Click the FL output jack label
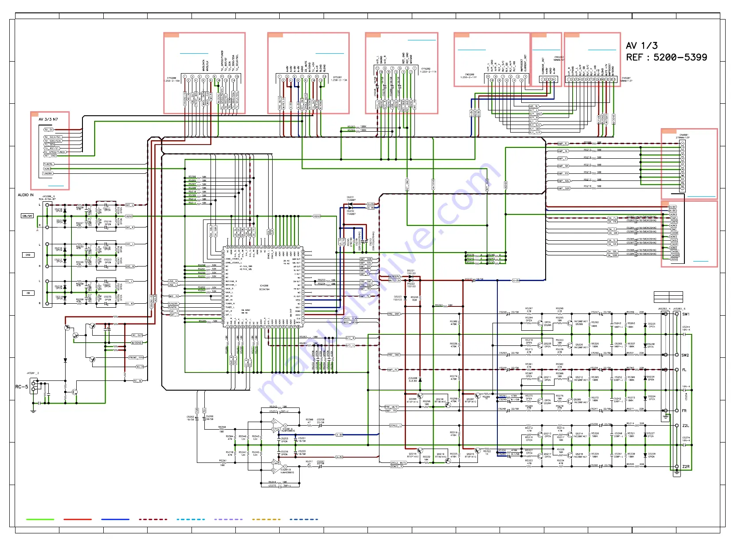The height and width of the screenshot is (560, 754). [684, 370]
